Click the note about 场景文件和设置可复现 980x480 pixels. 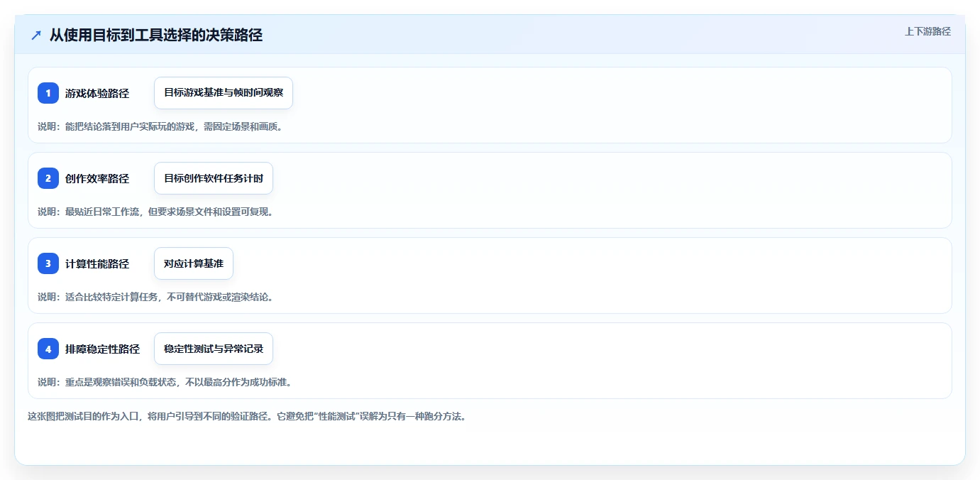click(155, 212)
